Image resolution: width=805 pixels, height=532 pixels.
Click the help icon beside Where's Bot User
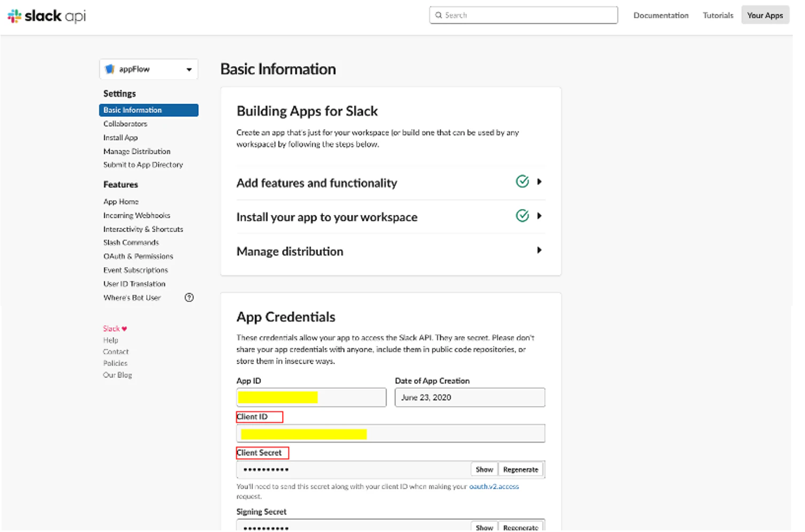point(189,298)
